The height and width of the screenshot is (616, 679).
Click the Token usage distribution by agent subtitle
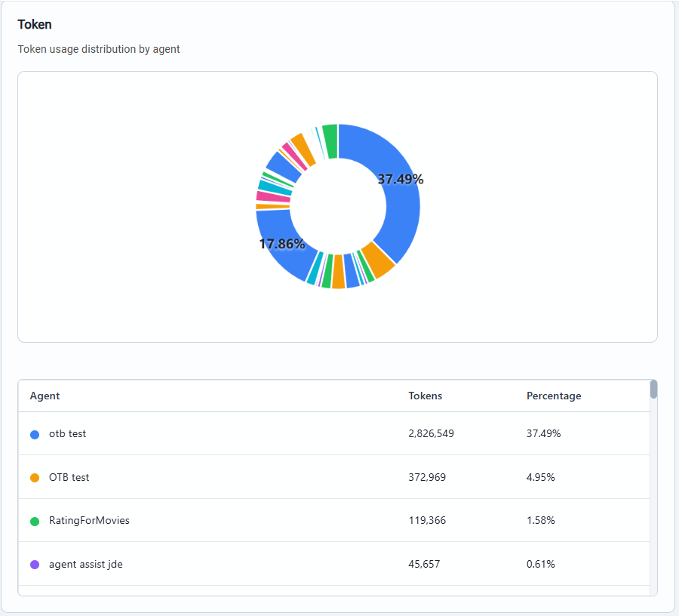[99, 49]
